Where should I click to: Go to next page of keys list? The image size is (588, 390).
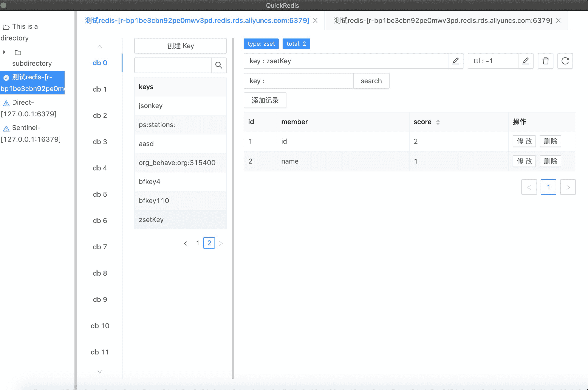pyautogui.click(x=221, y=243)
